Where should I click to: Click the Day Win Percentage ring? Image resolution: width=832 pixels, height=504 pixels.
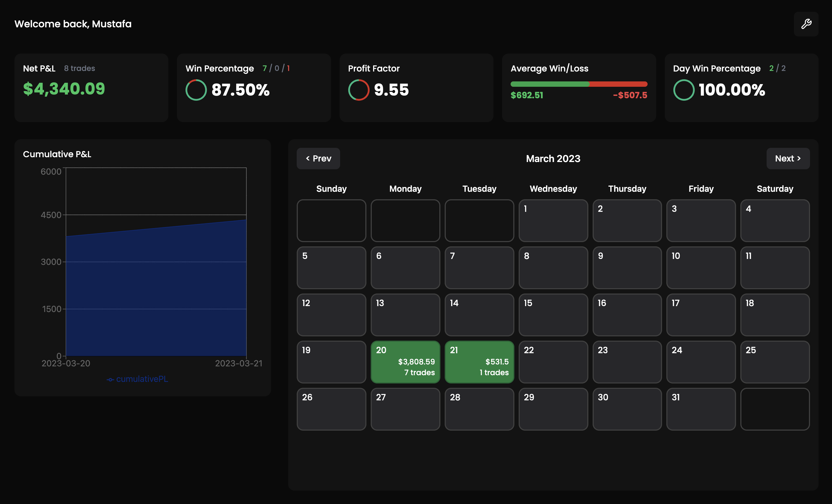[684, 90]
